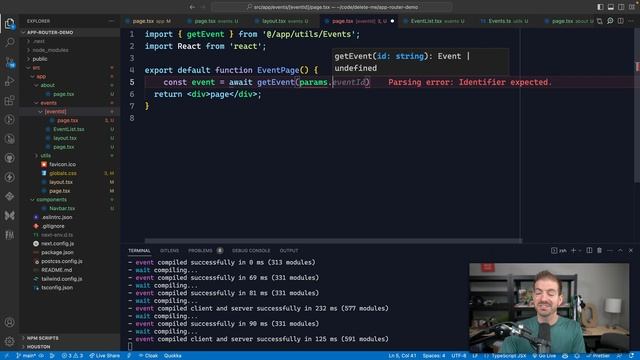The image size is (640, 360).
Task: Switch to the TERMINAL panel tab
Action: tap(139, 251)
